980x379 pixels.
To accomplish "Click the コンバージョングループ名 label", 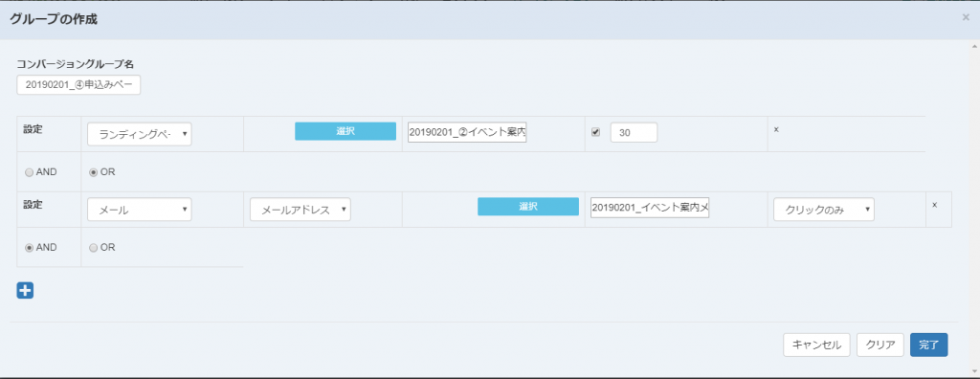I will [76, 64].
